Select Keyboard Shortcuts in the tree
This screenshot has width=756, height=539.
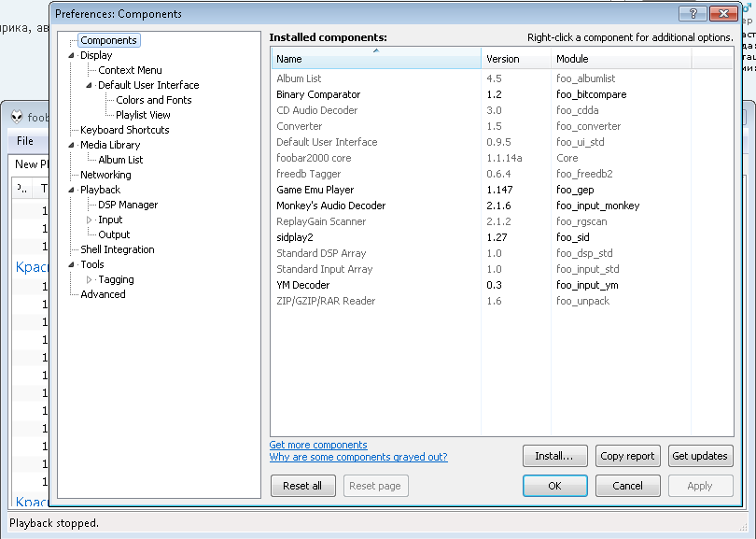coord(124,130)
